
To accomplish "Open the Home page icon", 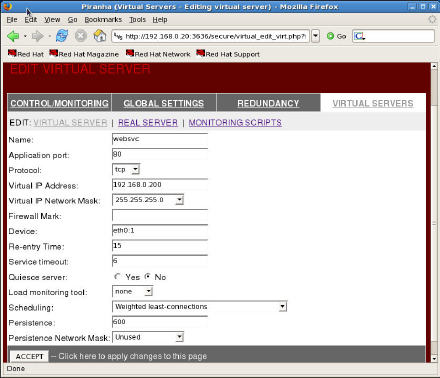I will (x=100, y=36).
